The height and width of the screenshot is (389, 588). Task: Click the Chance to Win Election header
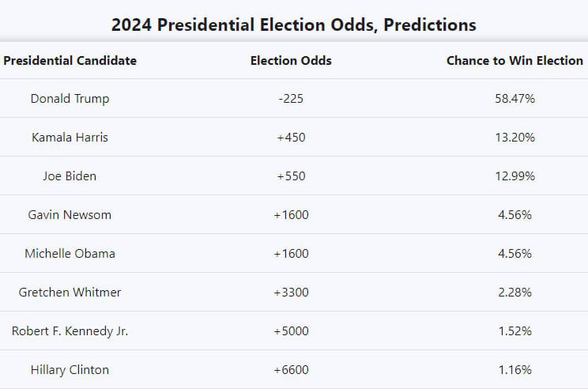pos(514,61)
